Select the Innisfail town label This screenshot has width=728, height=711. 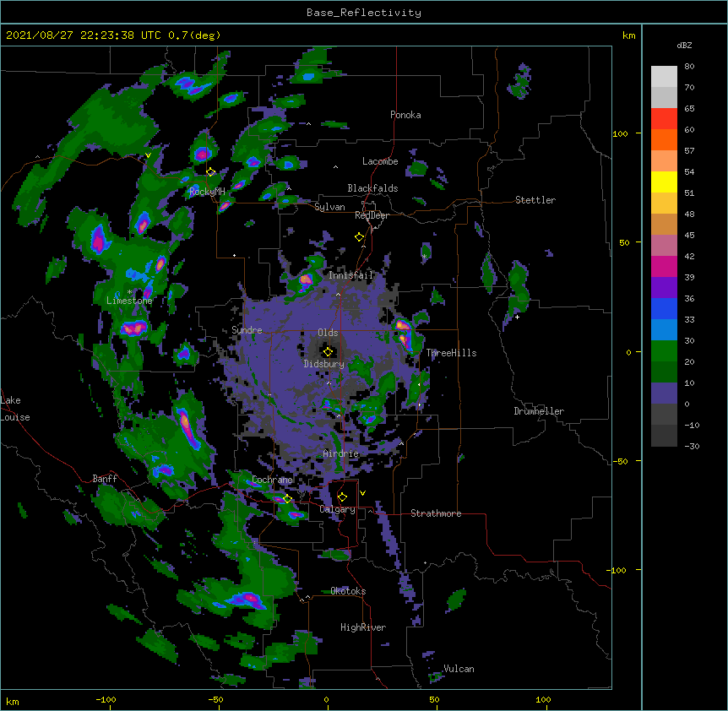click(350, 275)
